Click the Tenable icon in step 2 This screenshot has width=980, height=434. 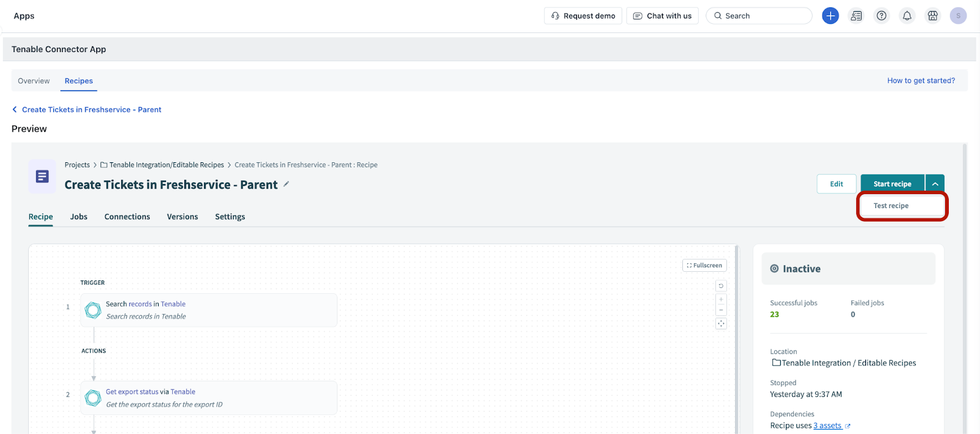(93, 398)
